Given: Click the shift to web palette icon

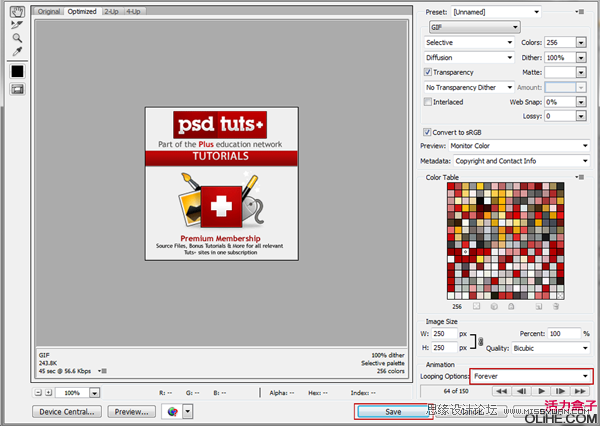Looking at the screenshot, I should pos(494,306).
